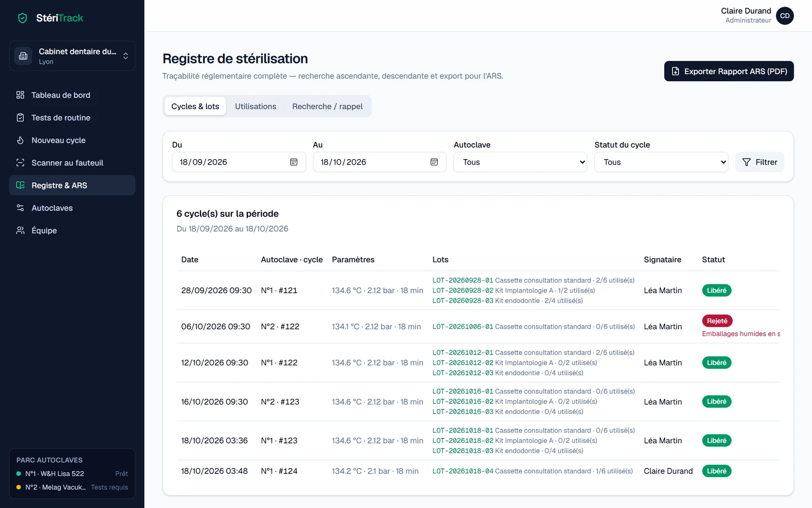Open Nouveau cycle from the sidebar
812x508 pixels.
[72, 140]
